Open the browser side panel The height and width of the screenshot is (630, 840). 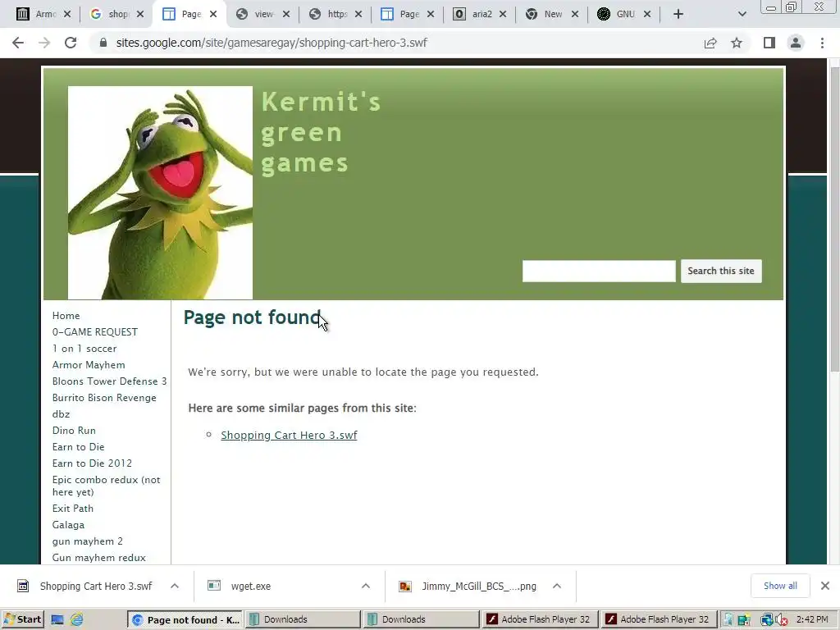click(x=769, y=43)
